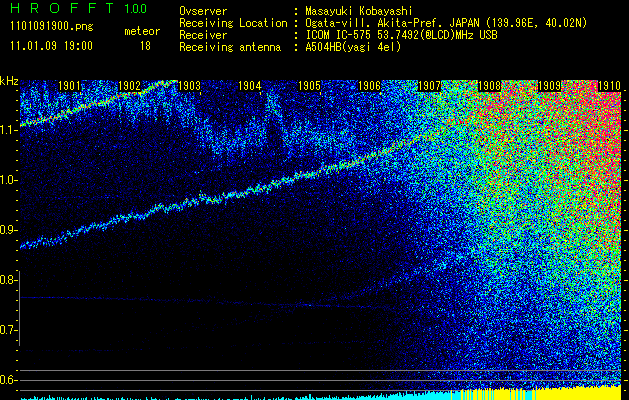Click the file name 1101091900.png

52,27
